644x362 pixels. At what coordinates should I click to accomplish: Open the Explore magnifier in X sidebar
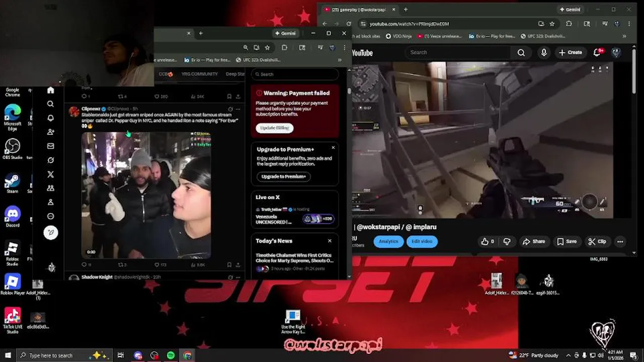point(50,104)
